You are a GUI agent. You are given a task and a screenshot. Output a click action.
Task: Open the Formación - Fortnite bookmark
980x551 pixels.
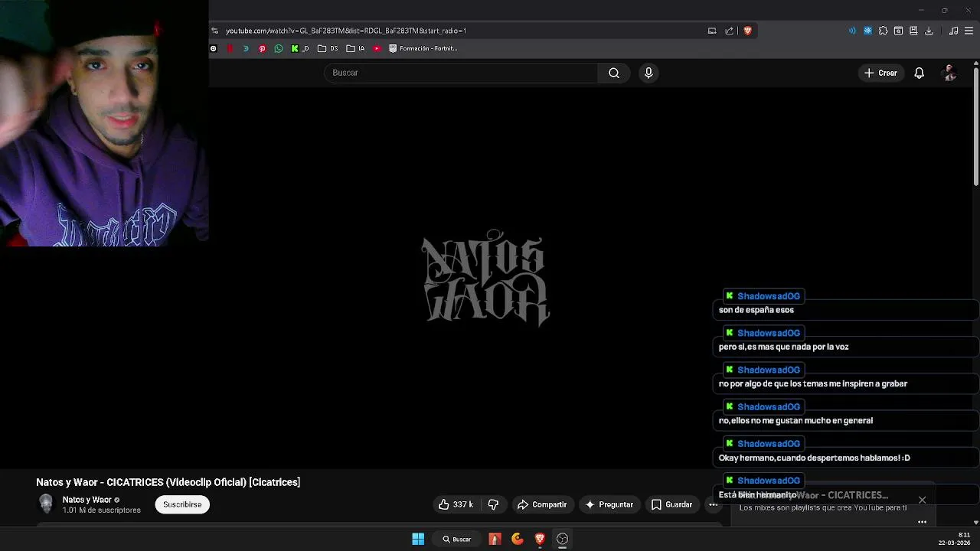(x=423, y=48)
